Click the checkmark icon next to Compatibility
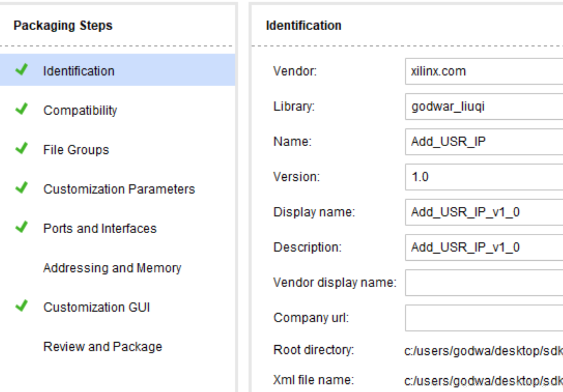Image resolution: width=563 pixels, height=392 pixels. [x=22, y=109]
